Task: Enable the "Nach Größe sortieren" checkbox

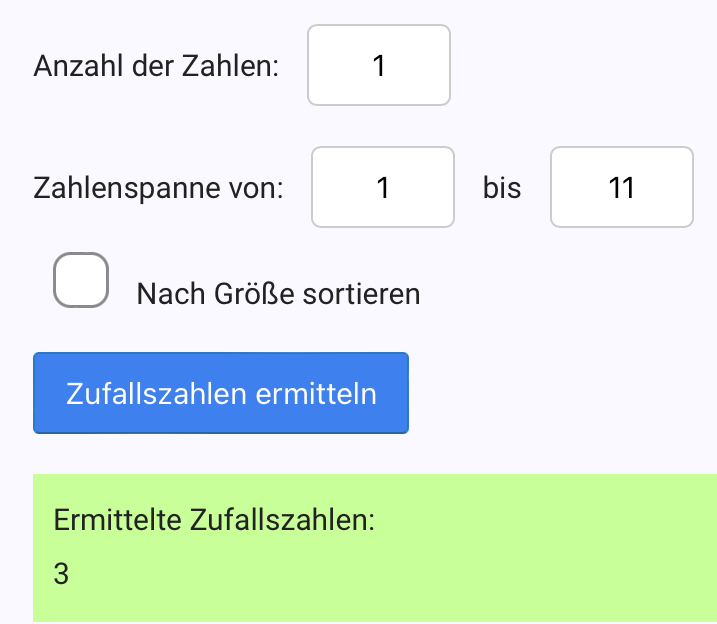Action: tap(81, 280)
